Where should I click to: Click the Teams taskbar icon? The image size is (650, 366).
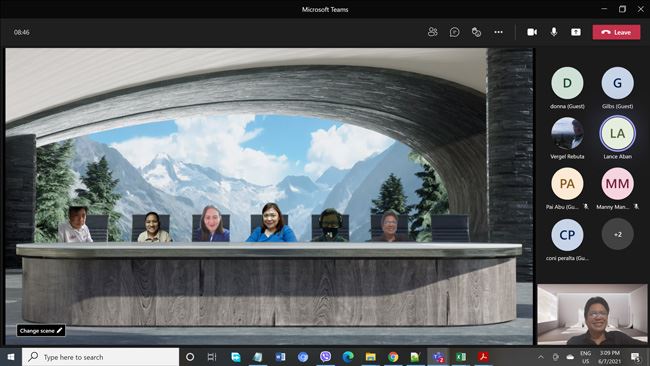(438, 357)
